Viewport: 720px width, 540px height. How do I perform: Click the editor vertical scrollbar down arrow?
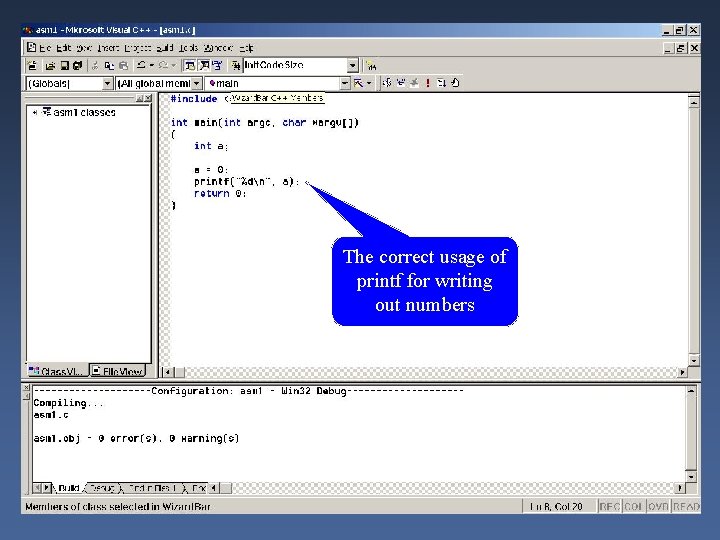(x=694, y=360)
